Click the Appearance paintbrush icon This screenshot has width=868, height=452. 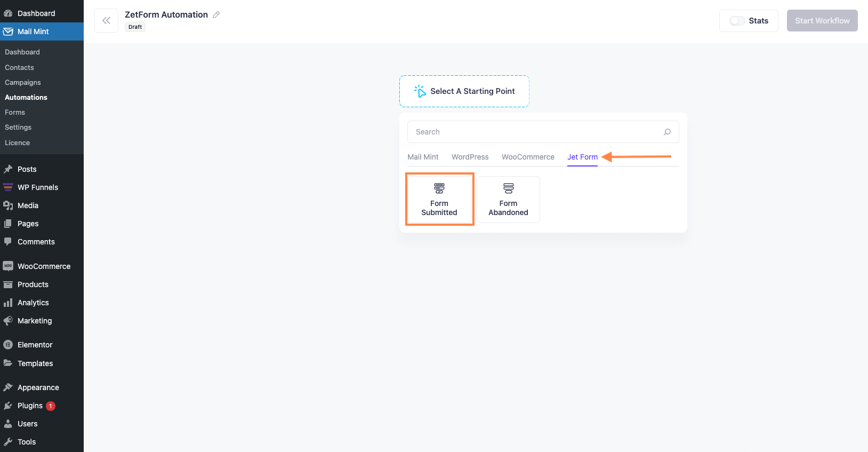pos(8,387)
